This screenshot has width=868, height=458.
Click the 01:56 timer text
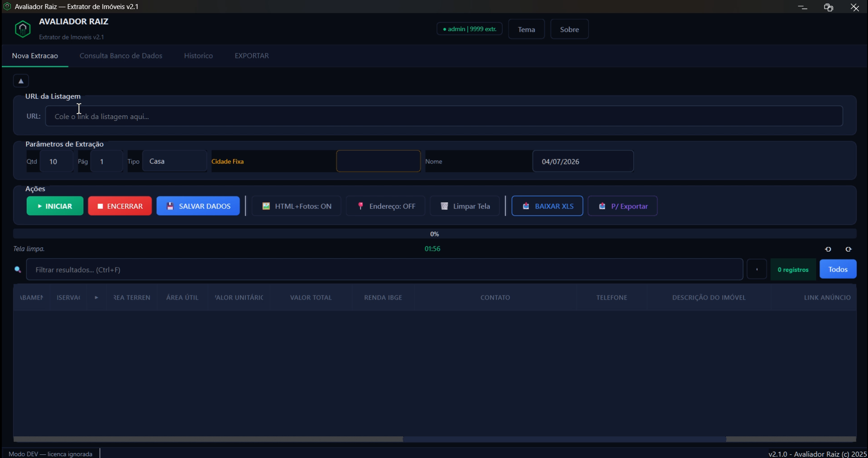point(432,249)
